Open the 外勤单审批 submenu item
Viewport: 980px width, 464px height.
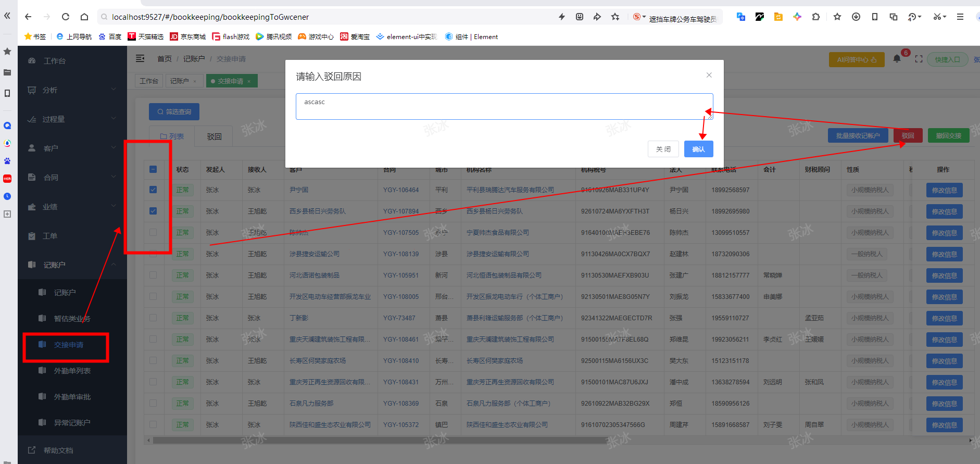point(72,397)
